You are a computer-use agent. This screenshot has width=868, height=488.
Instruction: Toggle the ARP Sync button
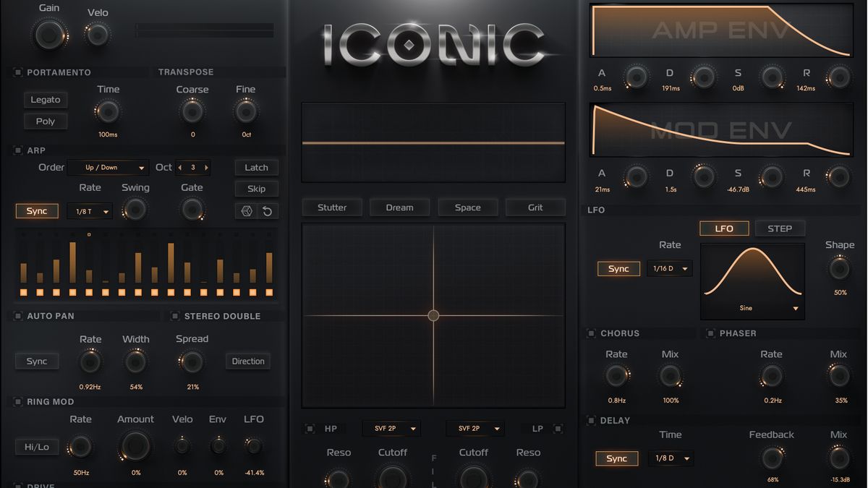click(37, 211)
